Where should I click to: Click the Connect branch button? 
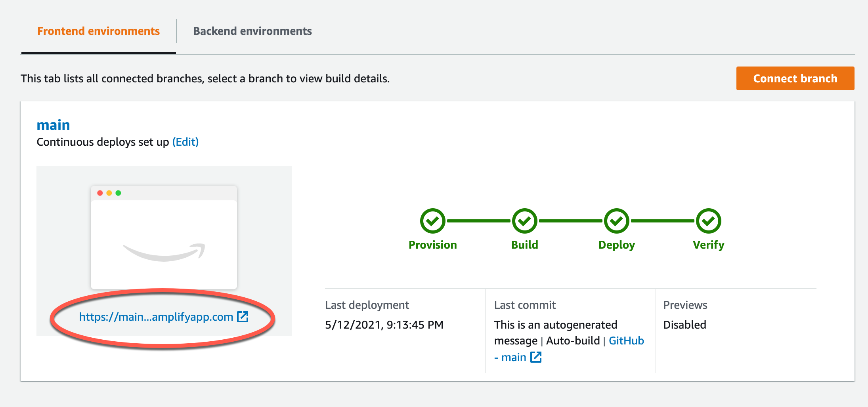[x=795, y=78]
